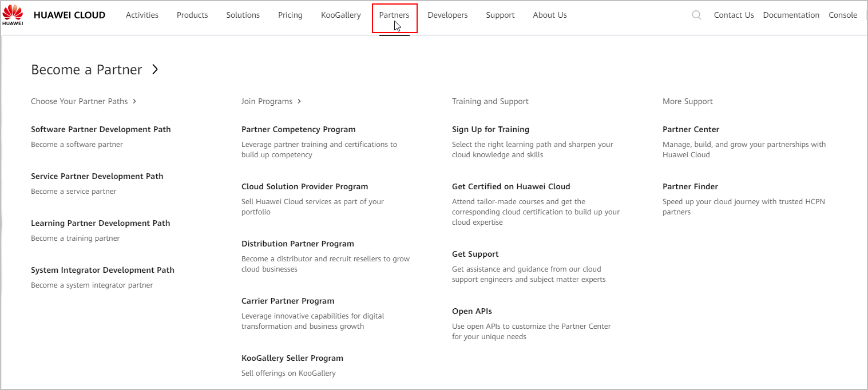The width and height of the screenshot is (868, 390).
Task: Open the Distribution Partner Program link
Action: 298,244
